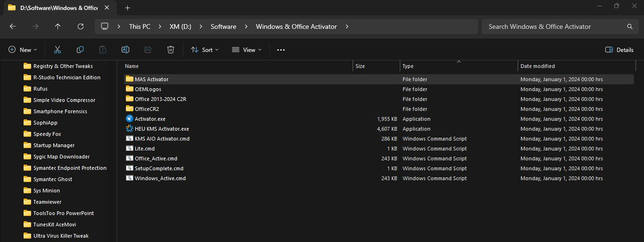Go back with the left arrow

[13, 27]
